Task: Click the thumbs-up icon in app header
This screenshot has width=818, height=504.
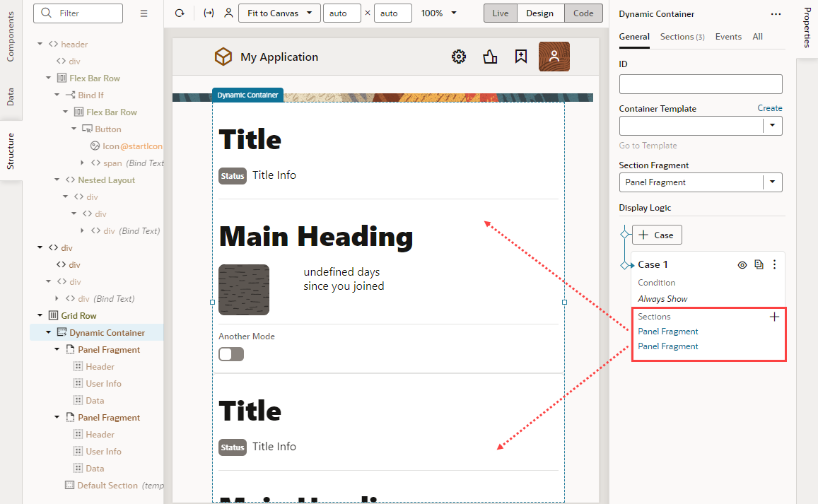Action: (490, 57)
